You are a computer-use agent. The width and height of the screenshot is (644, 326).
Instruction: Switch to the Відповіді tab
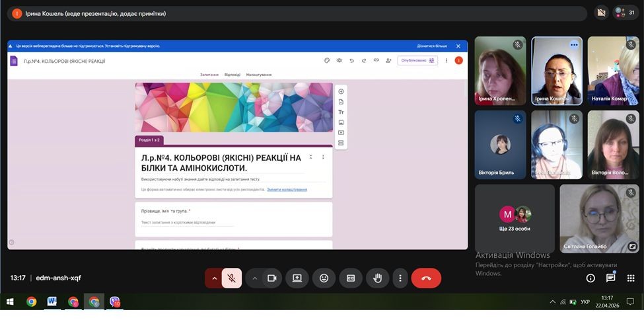point(233,75)
